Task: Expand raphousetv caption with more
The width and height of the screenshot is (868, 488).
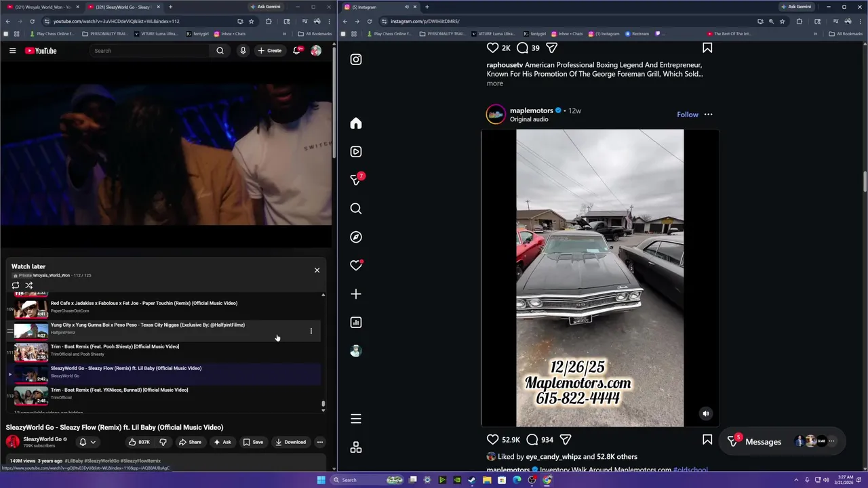Action: tap(495, 83)
